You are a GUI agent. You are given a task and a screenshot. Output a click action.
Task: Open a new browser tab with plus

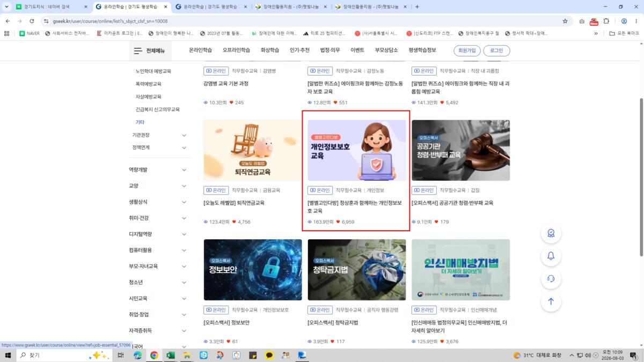[417, 6]
